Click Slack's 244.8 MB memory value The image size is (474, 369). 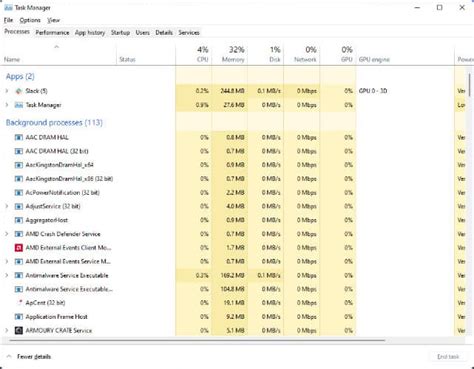pyautogui.click(x=232, y=91)
